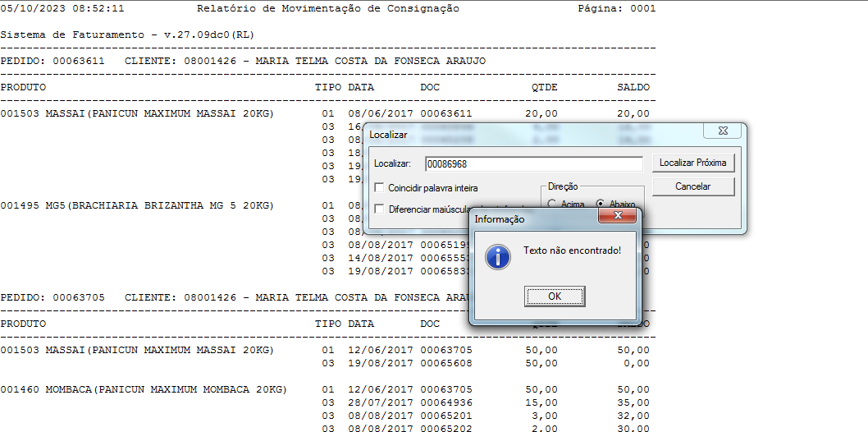
Task: Close the Informação dialog with the red X
Action: 617,215
